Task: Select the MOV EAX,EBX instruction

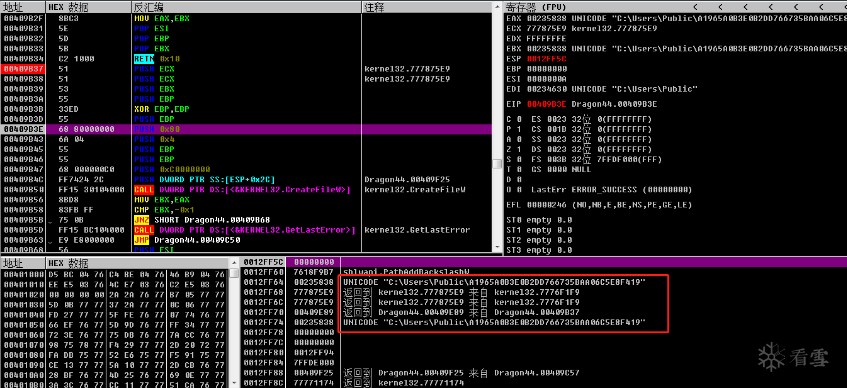Action: coord(161,18)
